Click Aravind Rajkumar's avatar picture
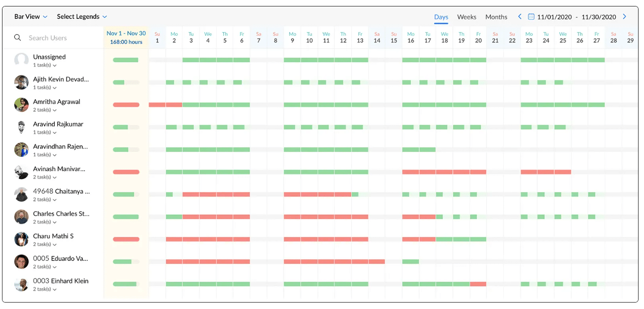This screenshot has height=309, width=644. click(21, 127)
